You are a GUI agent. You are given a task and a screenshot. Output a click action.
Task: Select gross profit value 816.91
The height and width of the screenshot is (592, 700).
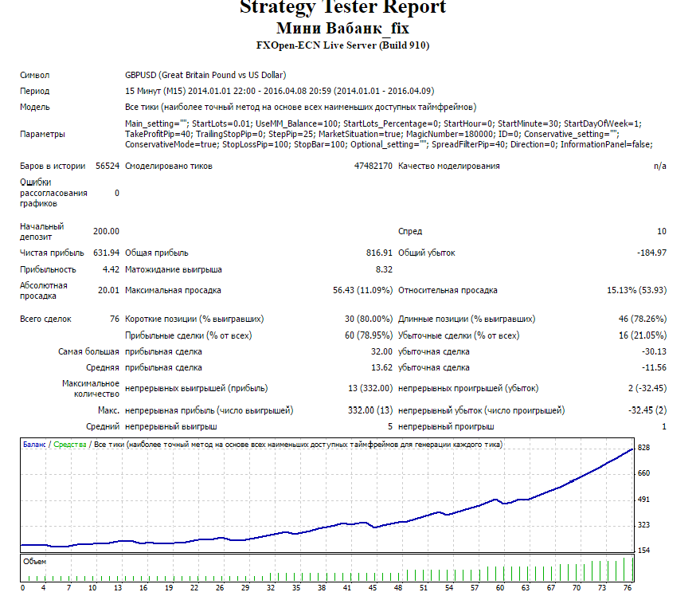[x=379, y=253]
